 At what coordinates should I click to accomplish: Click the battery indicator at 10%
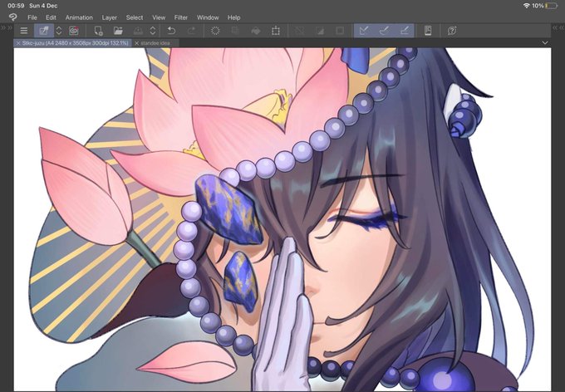[x=551, y=6]
